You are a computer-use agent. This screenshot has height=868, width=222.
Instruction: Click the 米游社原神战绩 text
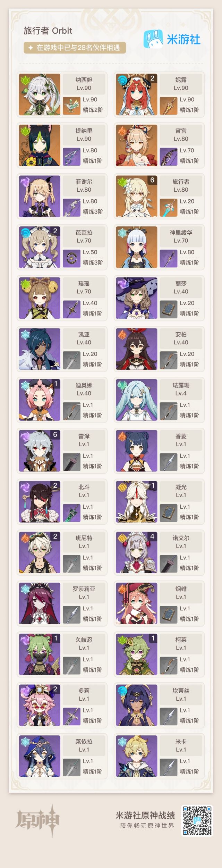tap(145, 815)
